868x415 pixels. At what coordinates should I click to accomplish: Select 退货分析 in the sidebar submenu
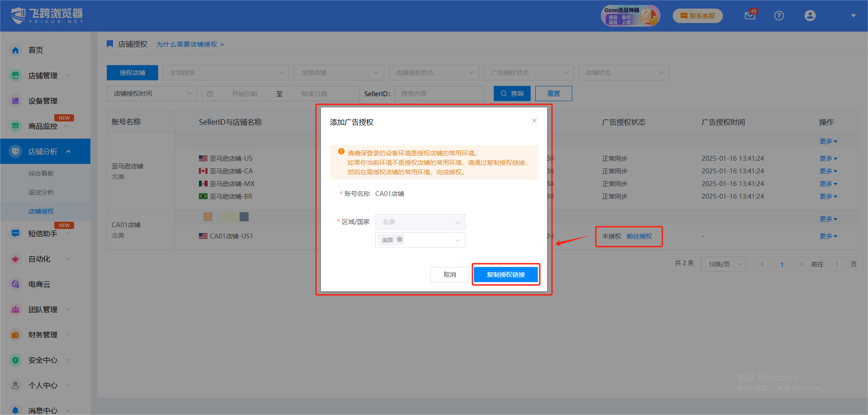pos(41,192)
